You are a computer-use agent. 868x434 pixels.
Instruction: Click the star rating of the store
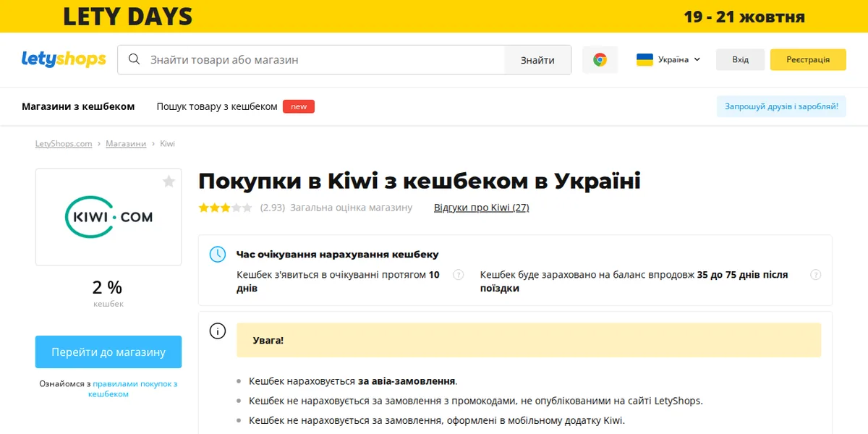point(226,208)
